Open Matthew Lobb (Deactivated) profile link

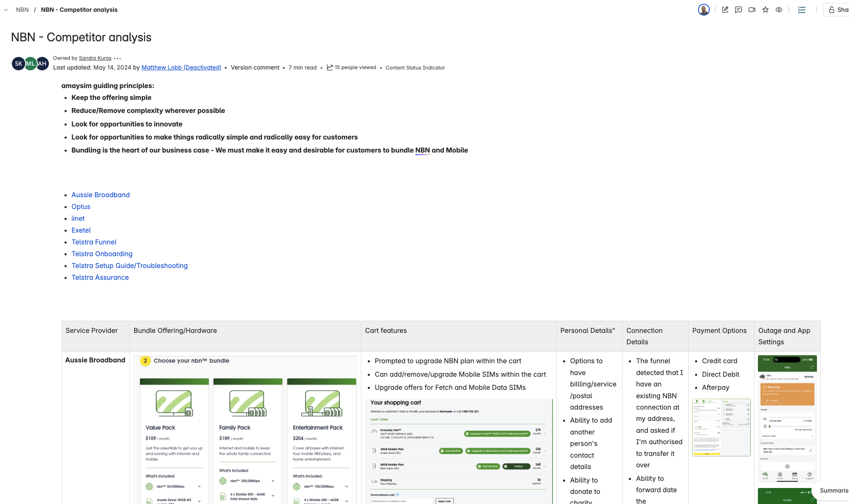(x=181, y=67)
